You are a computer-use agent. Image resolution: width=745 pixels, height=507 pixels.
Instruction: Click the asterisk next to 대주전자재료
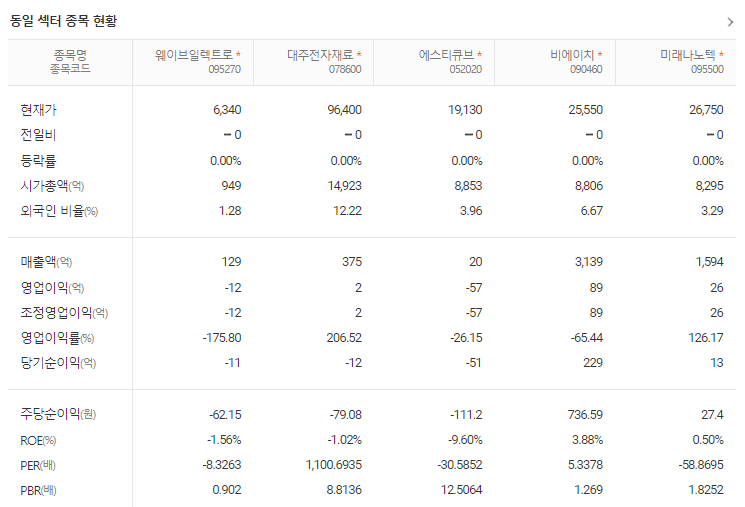tap(359, 55)
